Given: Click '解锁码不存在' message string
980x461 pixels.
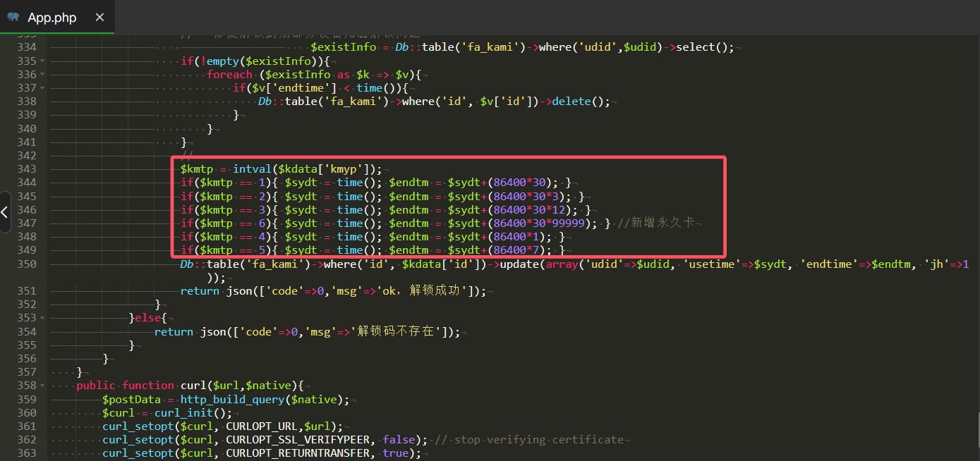Looking at the screenshot, I should click(395, 331).
